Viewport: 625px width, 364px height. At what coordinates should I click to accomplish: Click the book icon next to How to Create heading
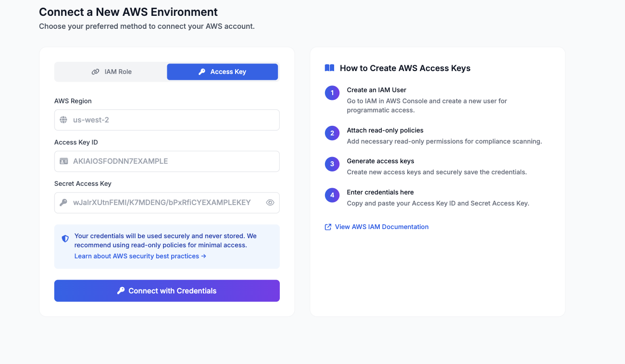(x=329, y=68)
